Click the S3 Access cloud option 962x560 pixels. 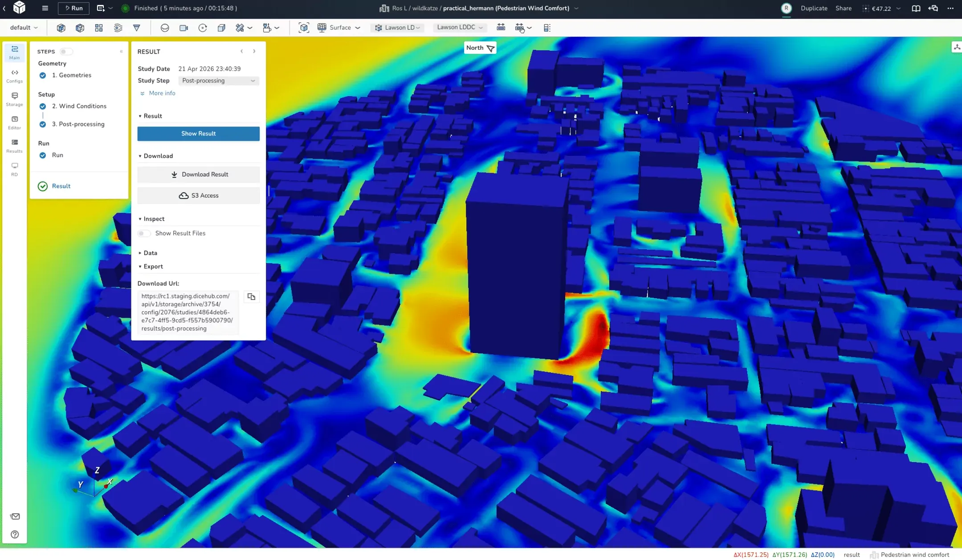[199, 195]
